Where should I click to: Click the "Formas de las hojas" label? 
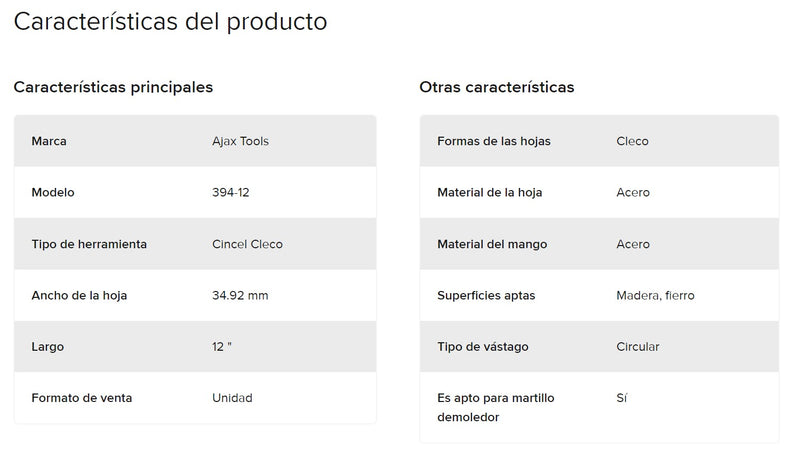pyautogui.click(x=494, y=141)
